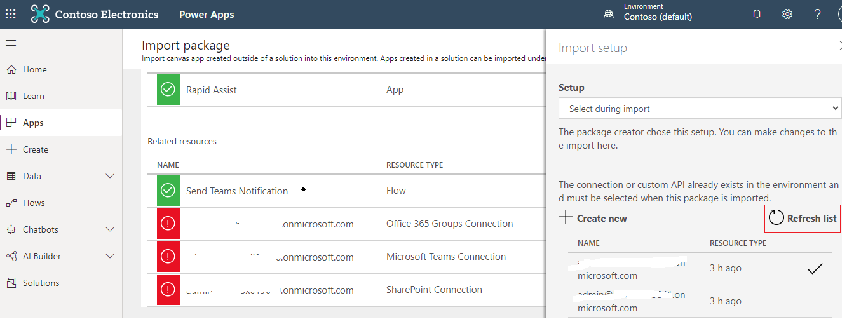The width and height of the screenshot is (868, 319).
Task: Open the Setup dropdown Select during import
Action: pos(700,109)
